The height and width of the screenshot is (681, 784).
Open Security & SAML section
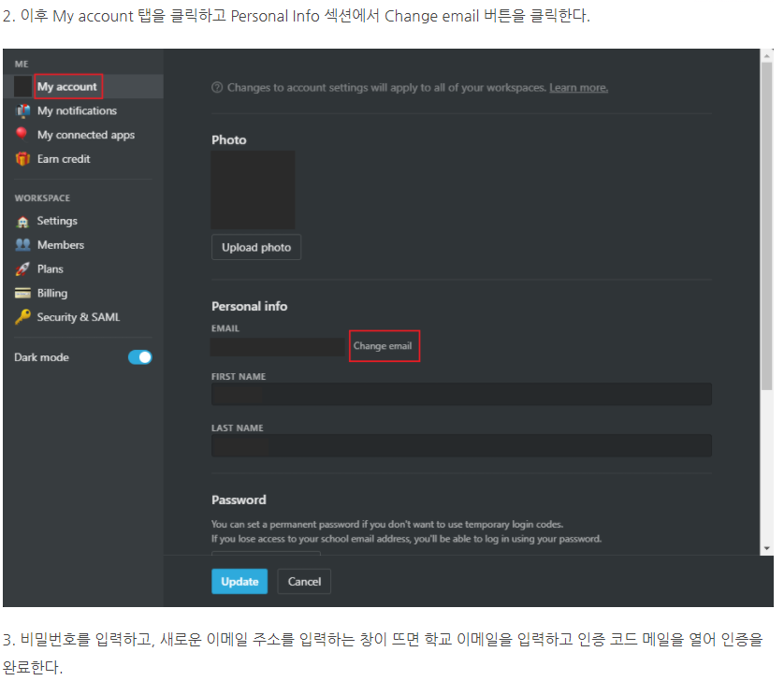[x=79, y=317]
